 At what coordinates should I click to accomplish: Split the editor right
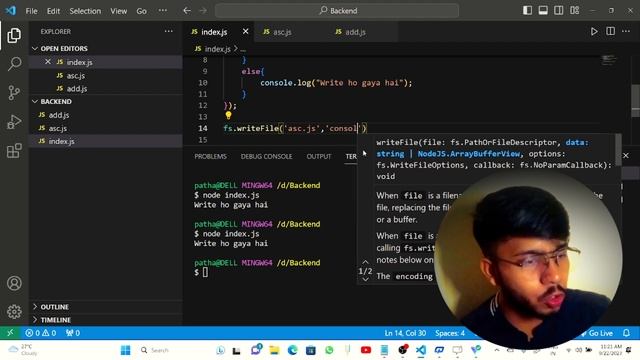tap(610, 31)
